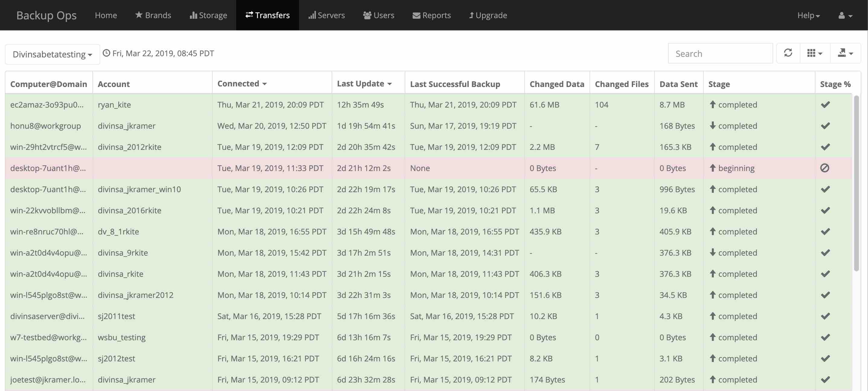Open the Help menu
The image size is (868, 391).
tap(808, 15)
